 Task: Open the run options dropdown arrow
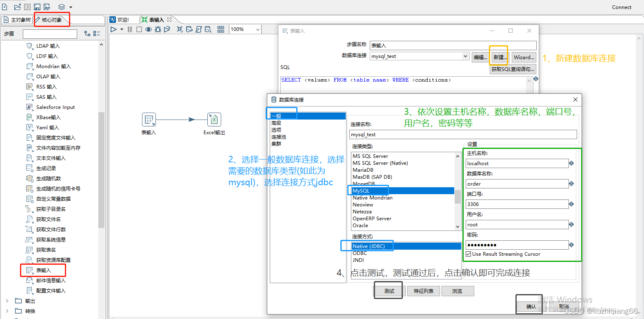pyautogui.click(x=122, y=29)
